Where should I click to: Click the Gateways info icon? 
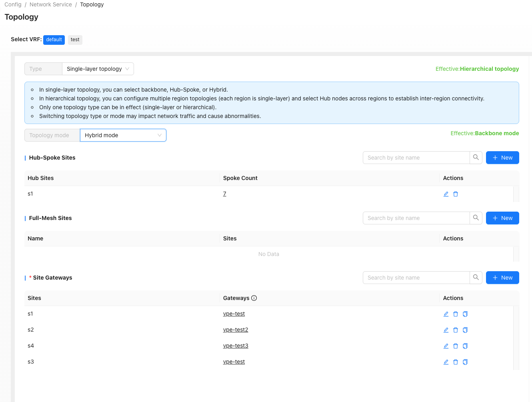[x=254, y=298]
